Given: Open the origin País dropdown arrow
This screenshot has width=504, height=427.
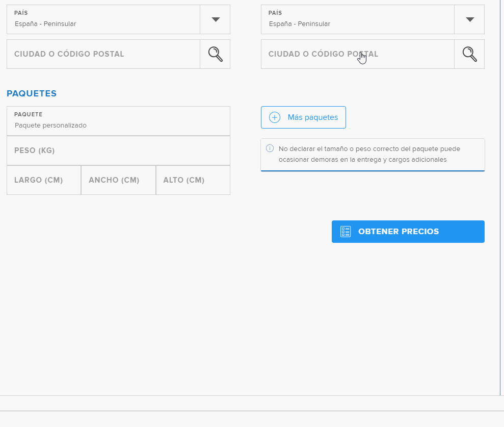Looking at the screenshot, I should (216, 19).
